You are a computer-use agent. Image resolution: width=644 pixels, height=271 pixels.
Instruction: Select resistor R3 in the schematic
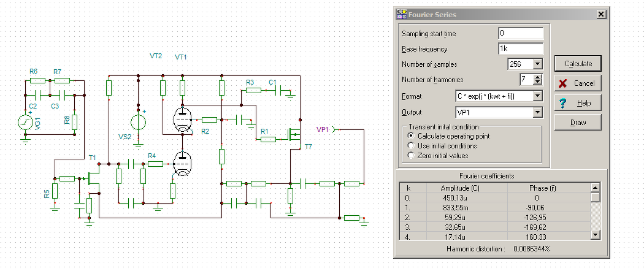coord(253,90)
